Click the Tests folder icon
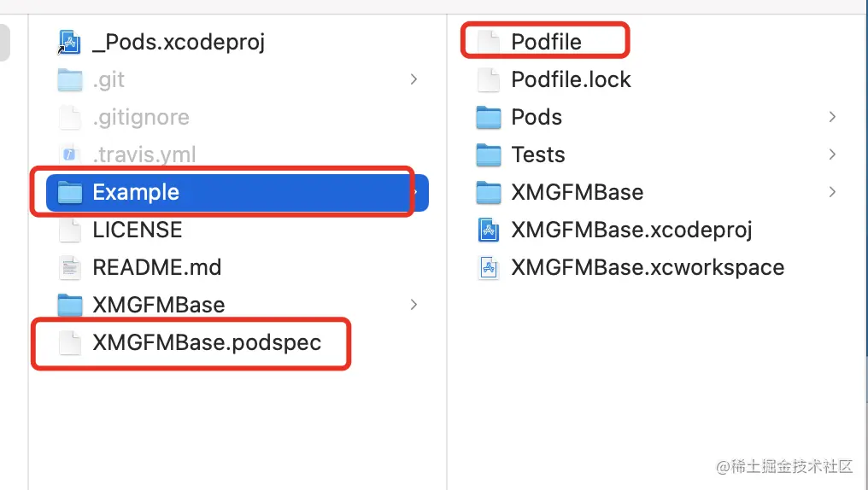The width and height of the screenshot is (868, 490). 488,155
